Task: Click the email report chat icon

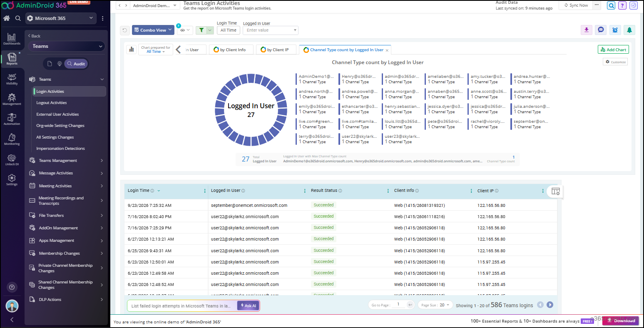Action: click(x=601, y=30)
